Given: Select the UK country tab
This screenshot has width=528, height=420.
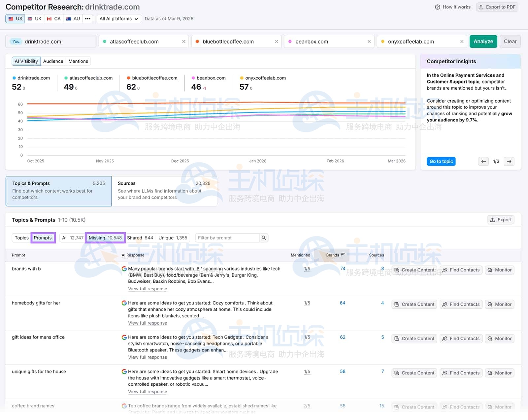Looking at the screenshot, I should [x=35, y=19].
